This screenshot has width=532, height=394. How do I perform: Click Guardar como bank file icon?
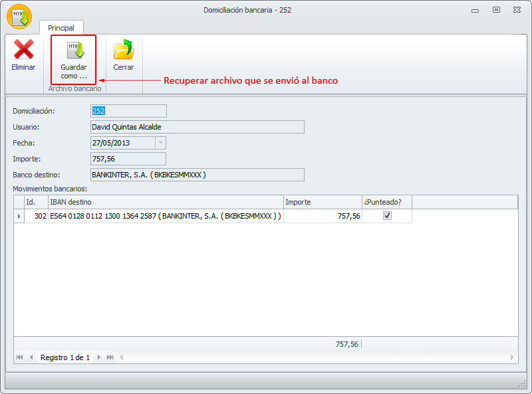[74, 50]
